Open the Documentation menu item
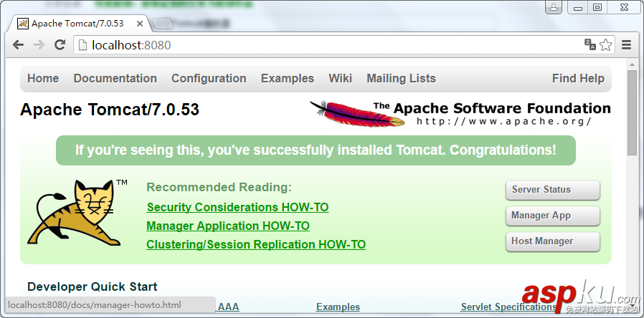The height and width of the screenshot is (318, 644). tap(115, 79)
